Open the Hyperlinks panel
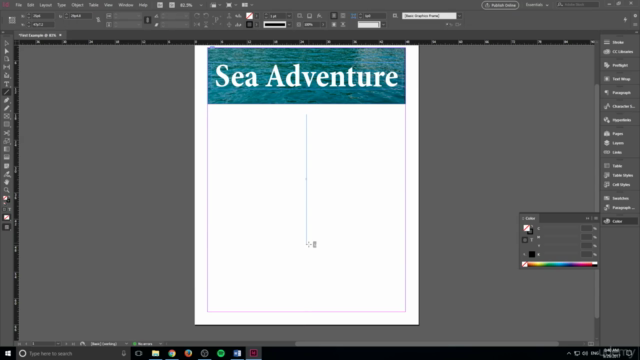 click(619, 120)
